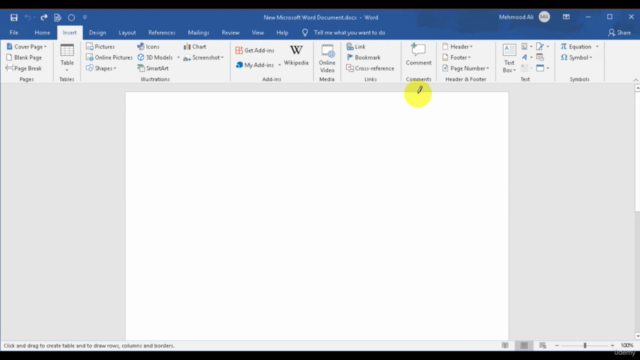Open the File tab
The image size is (640, 360).
tap(14, 33)
